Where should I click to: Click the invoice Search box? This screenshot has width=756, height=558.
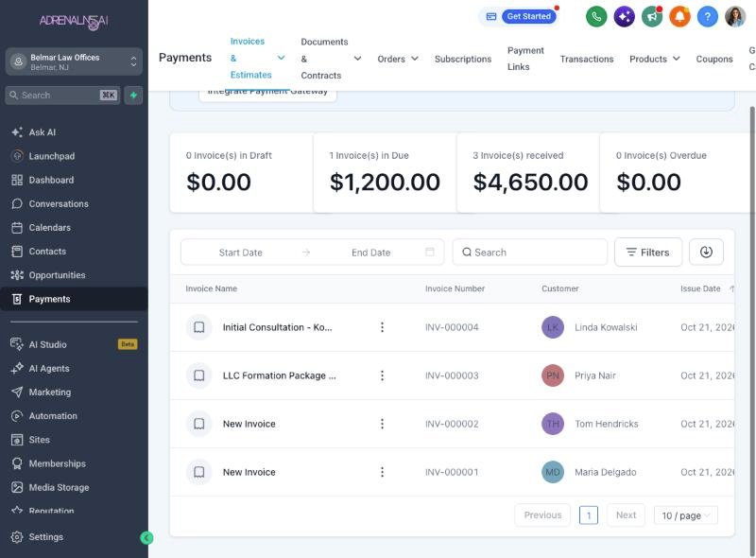pyautogui.click(x=529, y=252)
